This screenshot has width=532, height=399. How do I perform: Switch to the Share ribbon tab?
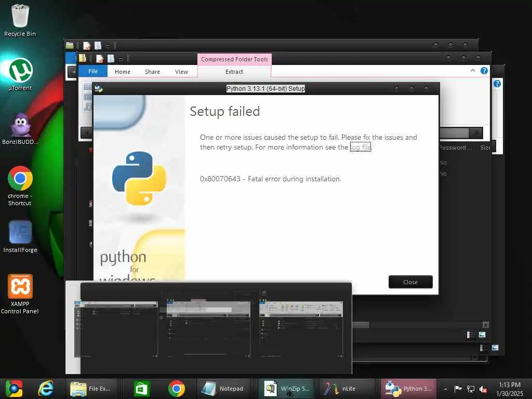152,72
